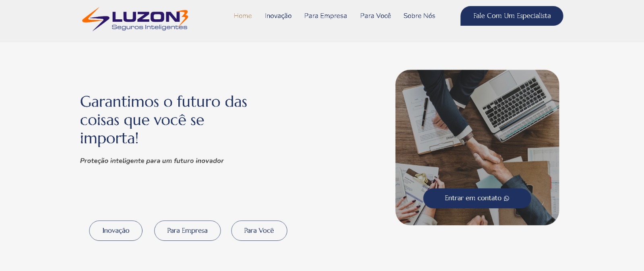Viewport: 644px width, 271px height.
Task: Open the Home menu item
Action: 243,16
